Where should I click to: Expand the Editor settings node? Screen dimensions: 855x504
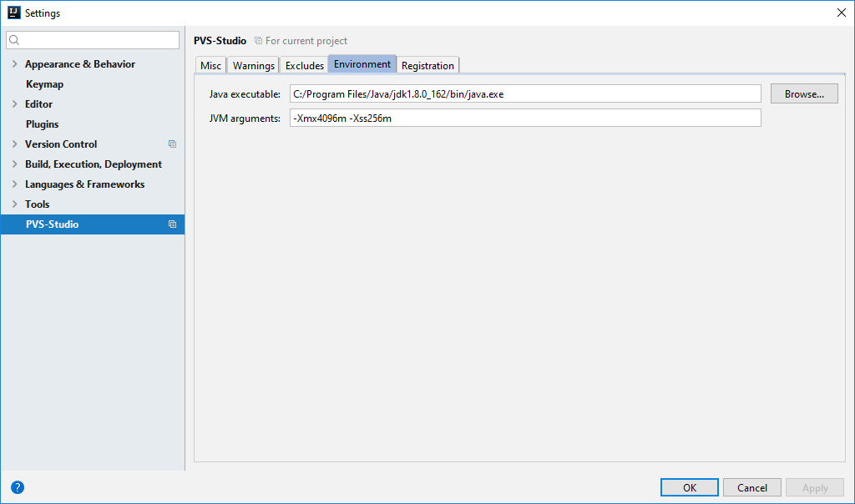click(x=15, y=103)
